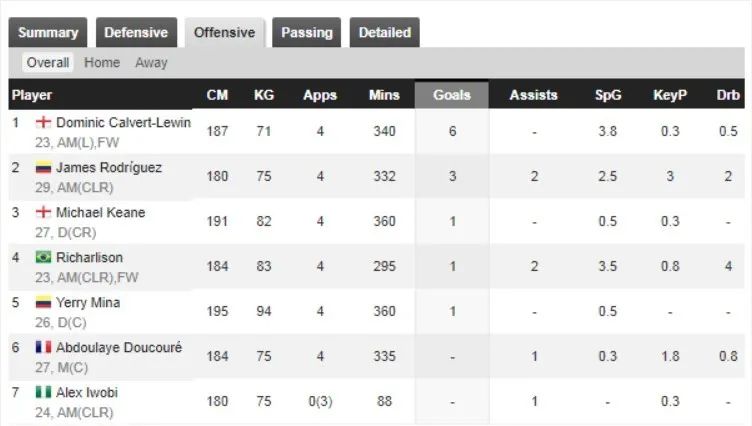Switch to the Summary tab
The width and height of the screenshot is (752, 426).
point(48,33)
